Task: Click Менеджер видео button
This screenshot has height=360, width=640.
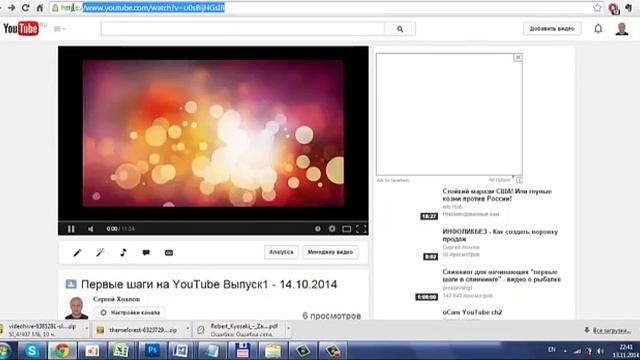Action: (330, 252)
